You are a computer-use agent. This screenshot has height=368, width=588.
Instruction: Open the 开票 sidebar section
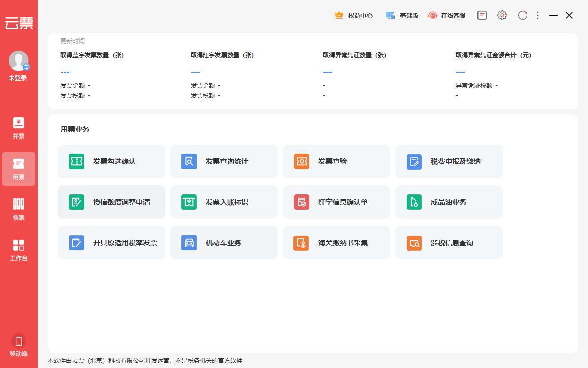tap(19, 128)
